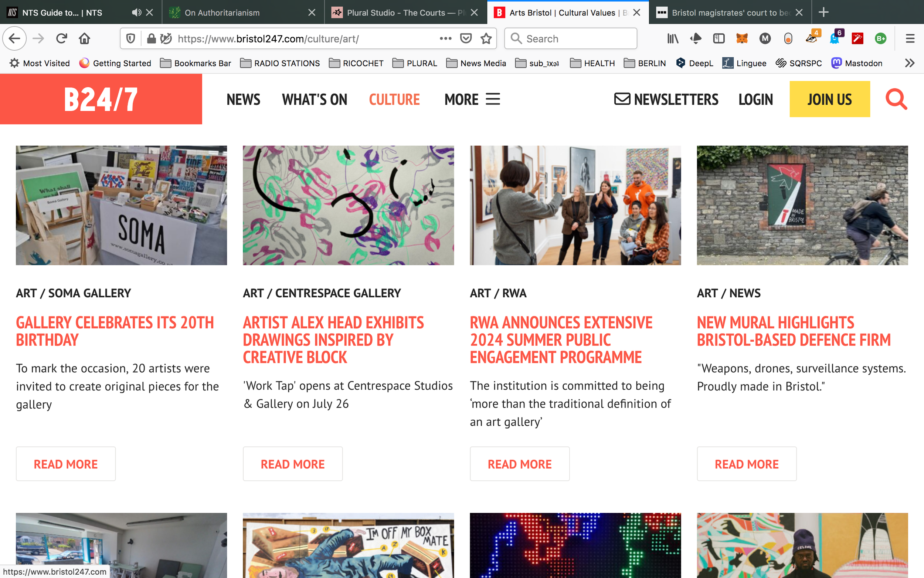The height and width of the screenshot is (578, 924).
Task: Open RWA Announces Summer Programme headline
Action: pyautogui.click(x=561, y=340)
